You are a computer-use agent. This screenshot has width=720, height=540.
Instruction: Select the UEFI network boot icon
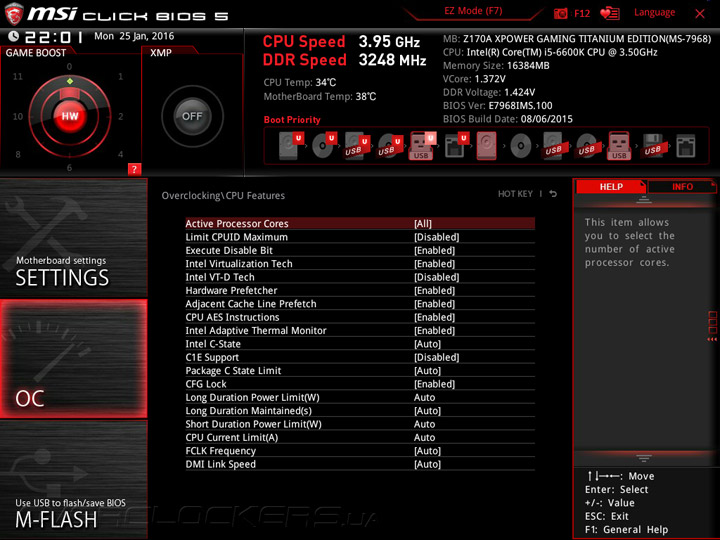pos(456,146)
